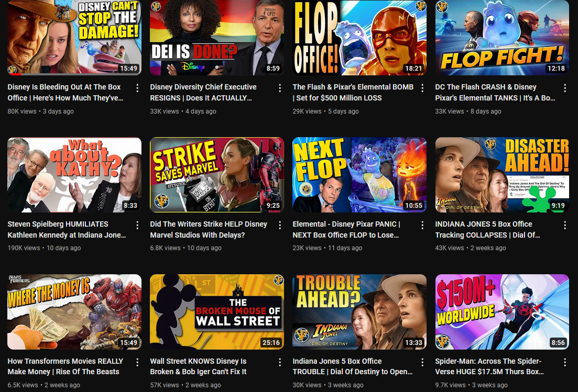Viewport: 578px width, 392px height.
Task: Open more options for Wall Street KNOWS Disney video
Action: [280, 362]
